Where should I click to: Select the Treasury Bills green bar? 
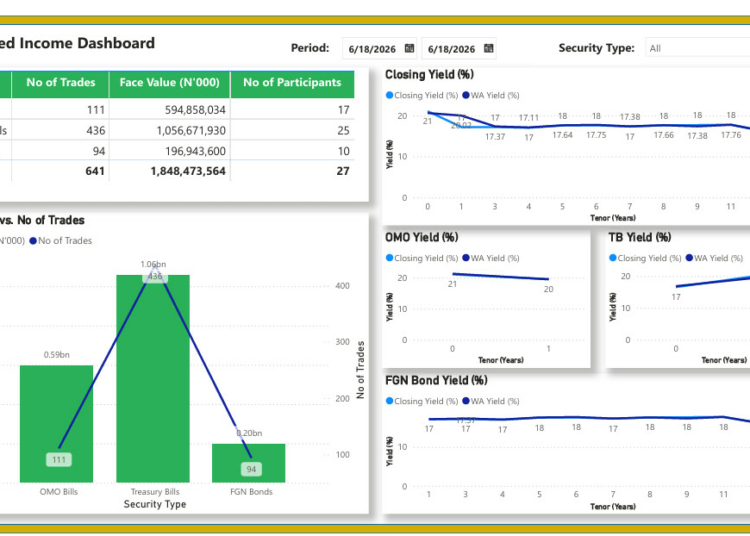(x=153, y=378)
